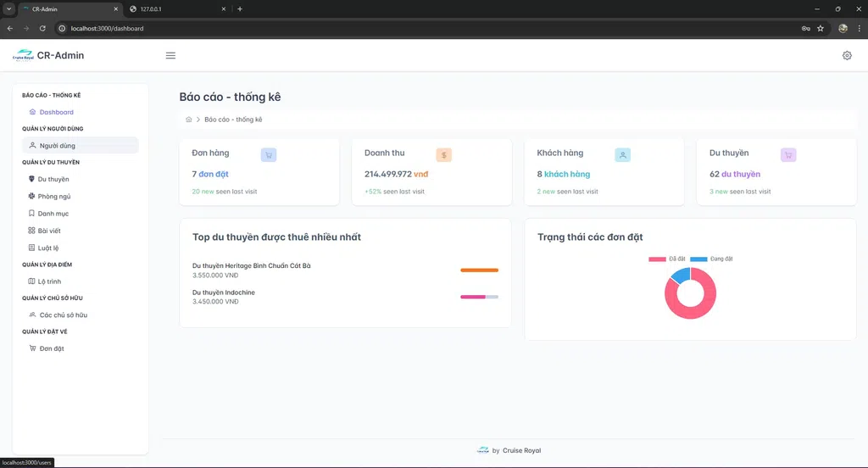Image resolution: width=868 pixels, height=468 pixels.
Task: Click the 214.499.972 vnđ revenue value
Action: pyautogui.click(x=397, y=174)
